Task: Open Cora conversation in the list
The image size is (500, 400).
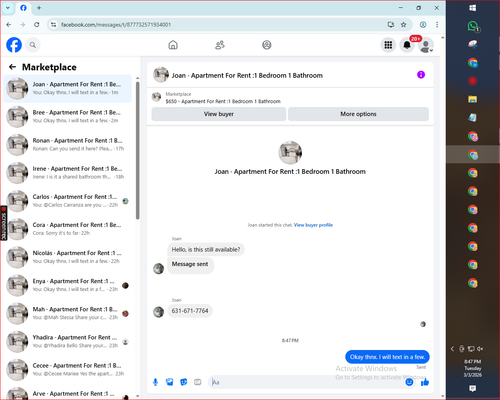Action: tap(68, 229)
